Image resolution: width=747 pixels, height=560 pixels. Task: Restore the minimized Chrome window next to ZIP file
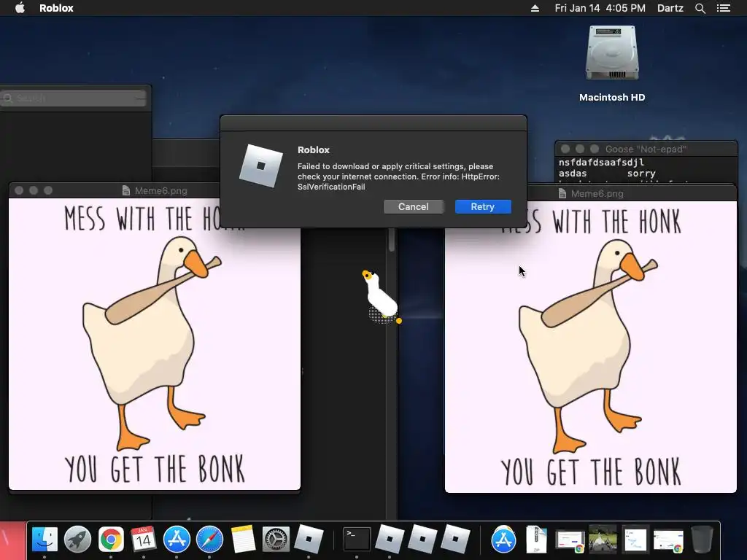coord(570,542)
